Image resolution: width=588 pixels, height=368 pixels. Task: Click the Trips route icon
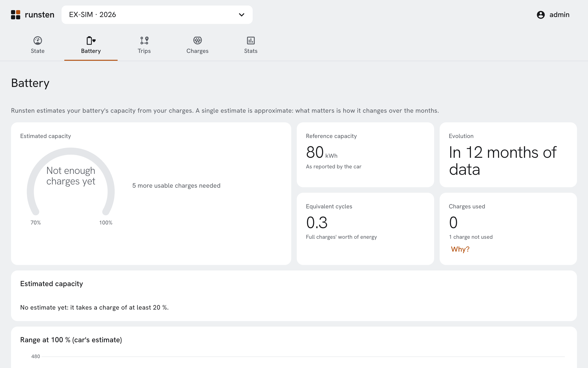coord(144,40)
